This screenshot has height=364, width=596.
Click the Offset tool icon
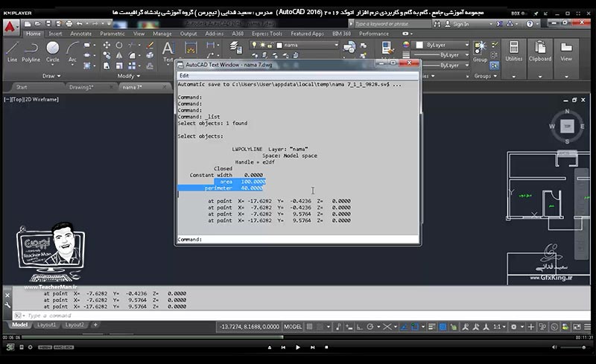(x=150, y=66)
